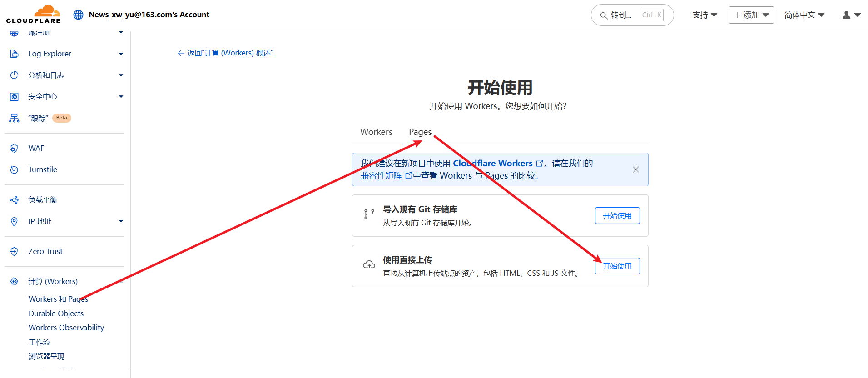Click the Zero Trust sidebar icon
This screenshot has width=868, height=378.
pos(15,251)
